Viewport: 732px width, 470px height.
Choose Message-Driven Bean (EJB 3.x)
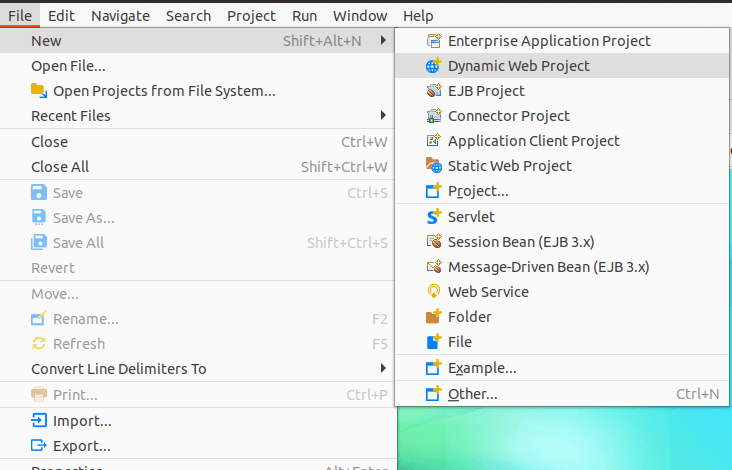tap(548, 267)
